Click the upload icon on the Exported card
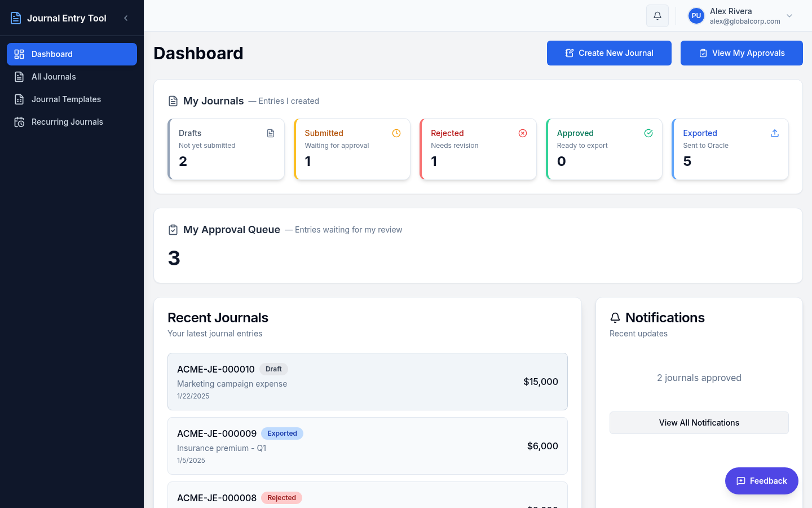The height and width of the screenshot is (508, 812). tap(774, 133)
